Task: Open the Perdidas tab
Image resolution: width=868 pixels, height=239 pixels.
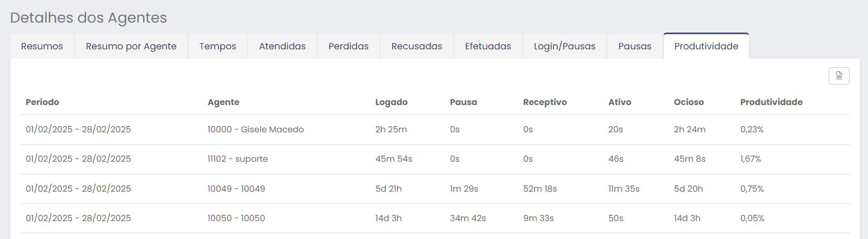Action: tap(348, 46)
